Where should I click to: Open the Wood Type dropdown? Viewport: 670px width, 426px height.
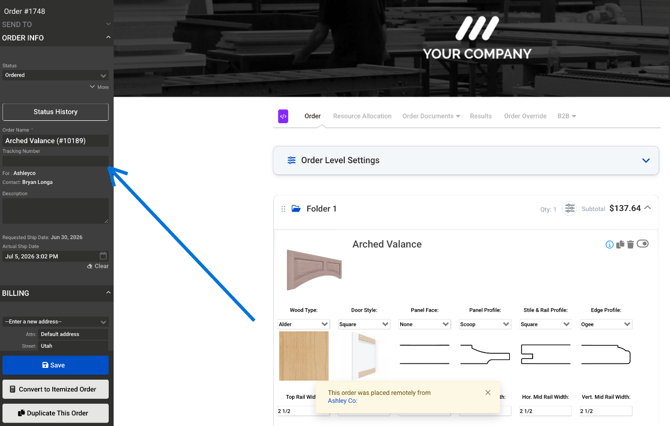click(x=303, y=324)
